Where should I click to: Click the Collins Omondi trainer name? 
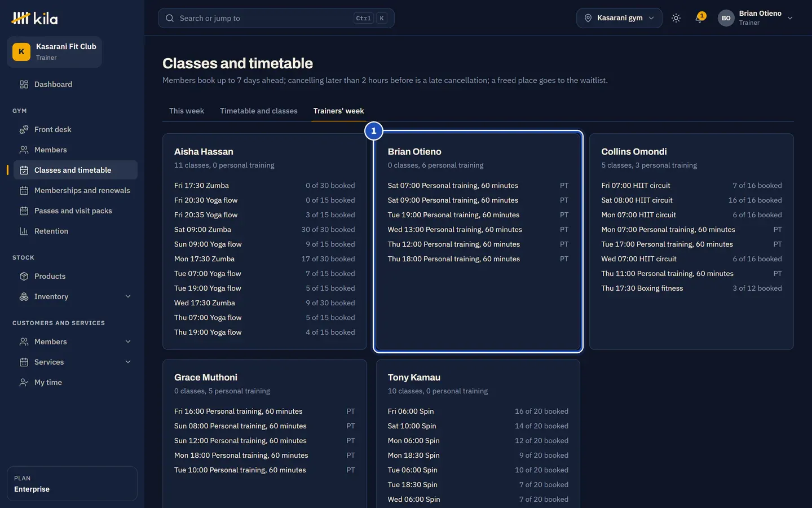click(634, 151)
